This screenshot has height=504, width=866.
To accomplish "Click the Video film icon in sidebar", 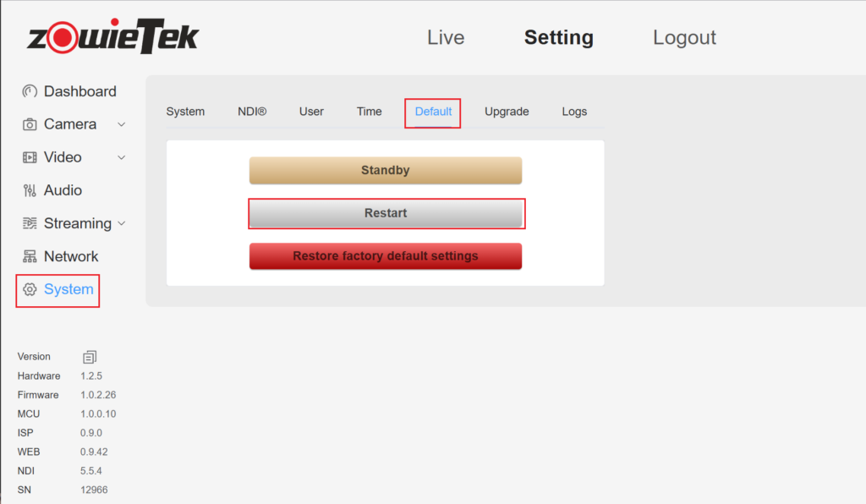I will click(x=30, y=157).
